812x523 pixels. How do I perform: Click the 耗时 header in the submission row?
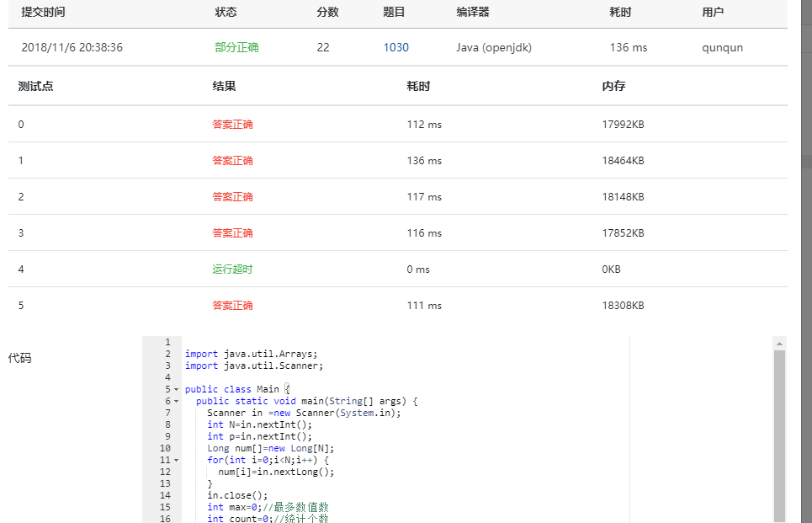[x=620, y=12]
